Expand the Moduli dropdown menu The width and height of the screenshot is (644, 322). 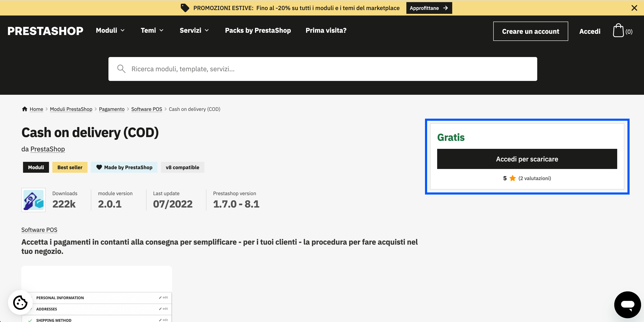pyautogui.click(x=110, y=30)
